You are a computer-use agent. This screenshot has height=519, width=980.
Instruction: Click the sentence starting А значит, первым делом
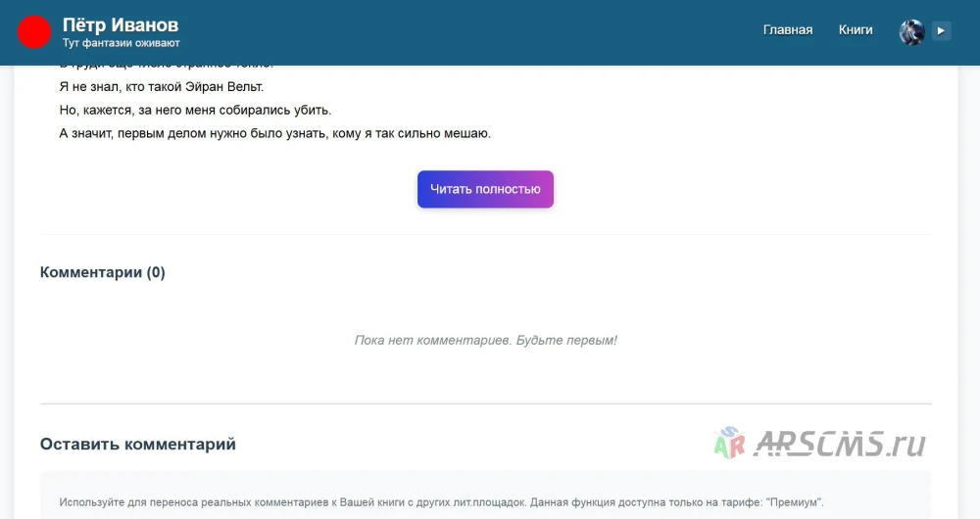275,133
